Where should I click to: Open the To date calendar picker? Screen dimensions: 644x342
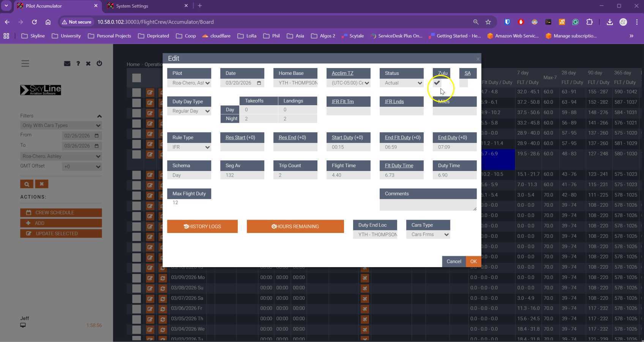pyautogui.click(x=96, y=146)
